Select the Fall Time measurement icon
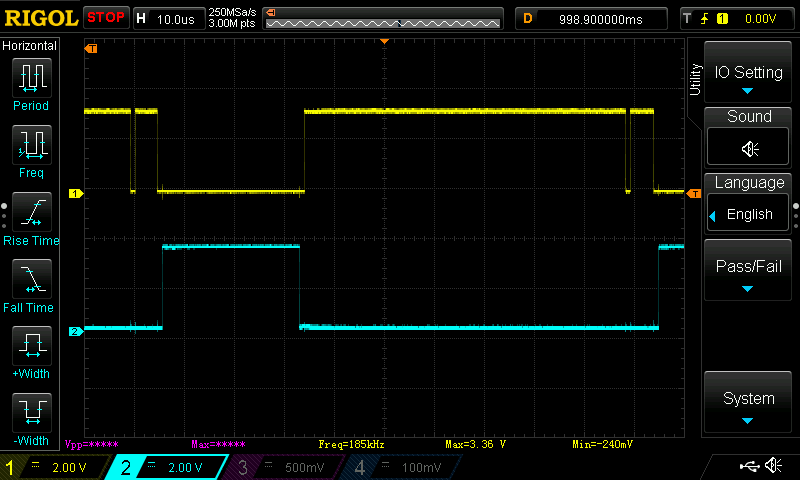The height and width of the screenshot is (480, 800). coord(32,279)
